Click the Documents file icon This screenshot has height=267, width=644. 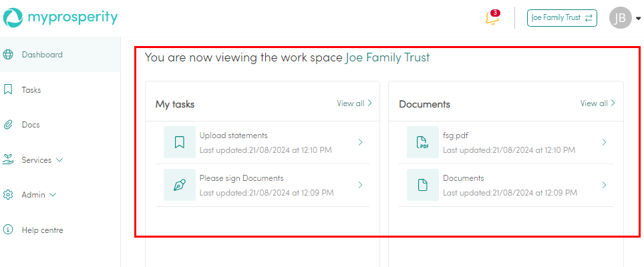(423, 185)
